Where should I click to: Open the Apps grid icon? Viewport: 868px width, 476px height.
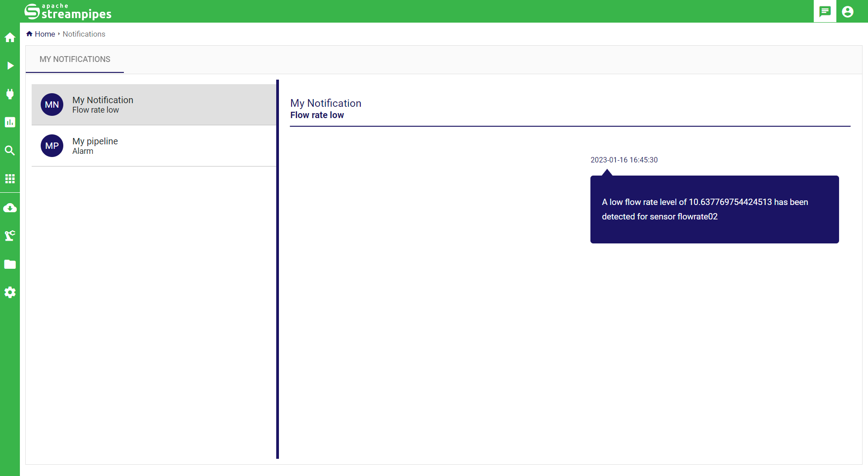point(10,179)
